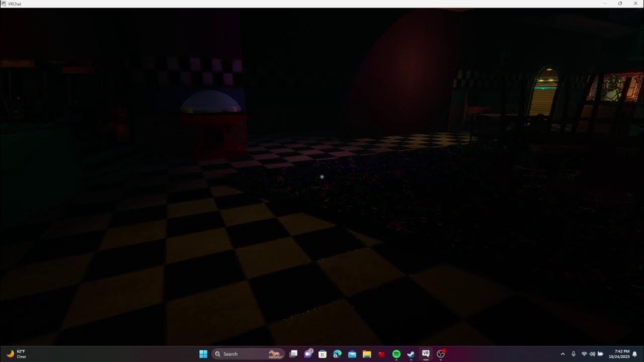This screenshot has width=644, height=362.
Task: Restore down the VRChat window
Action: [620, 4]
